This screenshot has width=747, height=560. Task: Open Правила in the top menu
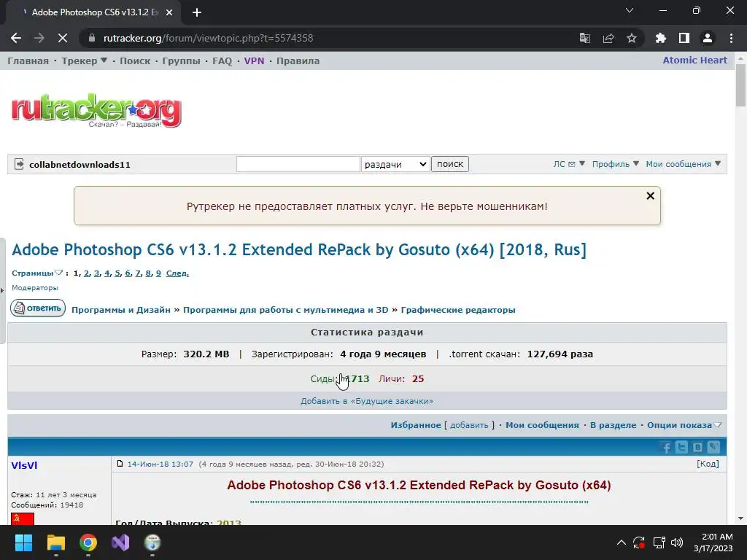pos(298,61)
